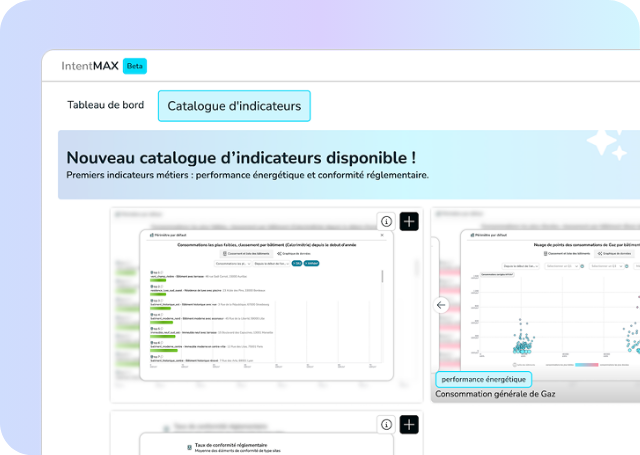The width and height of the screenshot is (640, 455).
Task: Click the IntentMAX logo
Action: click(x=89, y=66)
